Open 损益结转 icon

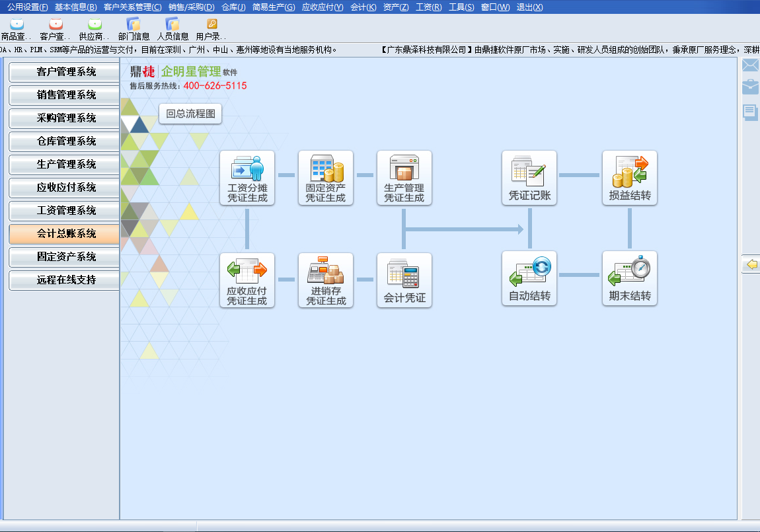click(629, 177)
